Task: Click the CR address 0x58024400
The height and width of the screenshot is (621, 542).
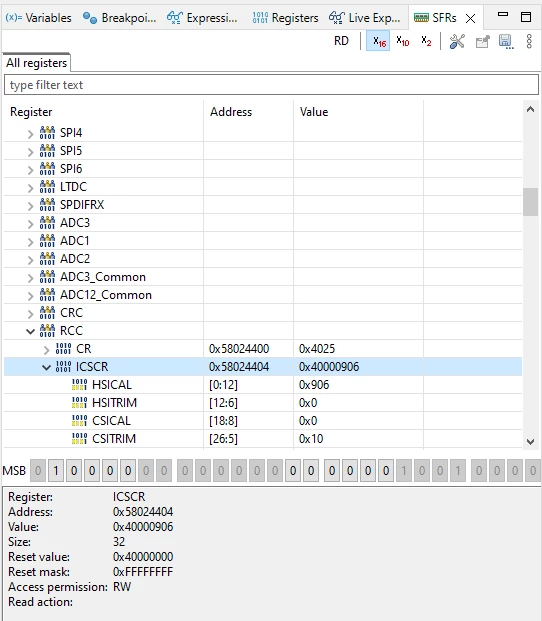Action: point(239,349)
